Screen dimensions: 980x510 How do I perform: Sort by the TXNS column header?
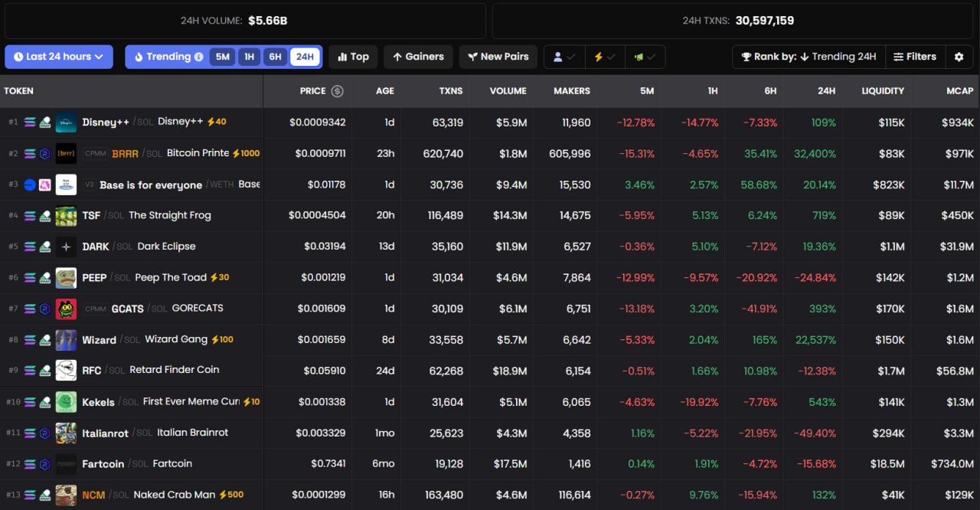451,91
